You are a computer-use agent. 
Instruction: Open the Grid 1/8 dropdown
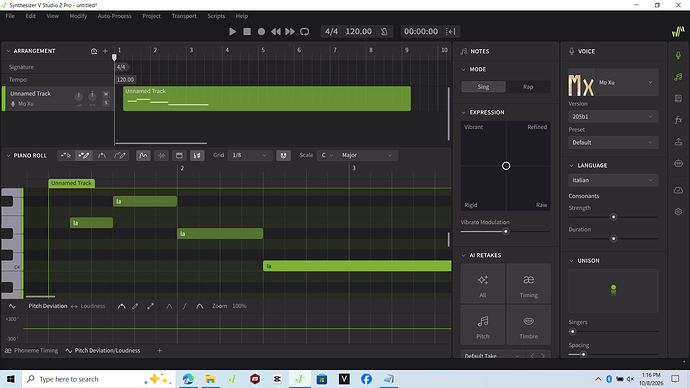pos(250,155)
